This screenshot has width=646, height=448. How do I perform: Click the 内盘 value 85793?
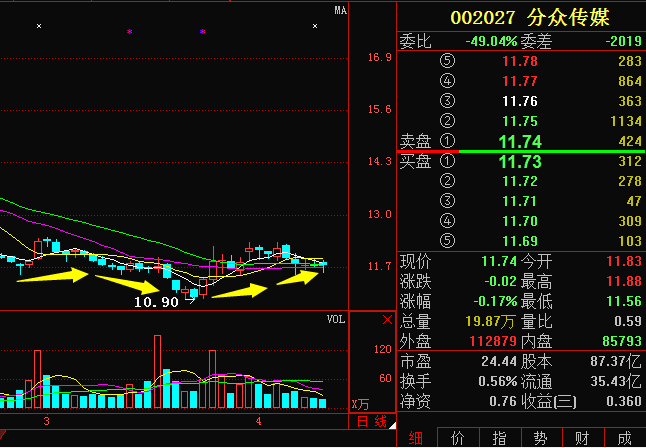click(622, 341)
